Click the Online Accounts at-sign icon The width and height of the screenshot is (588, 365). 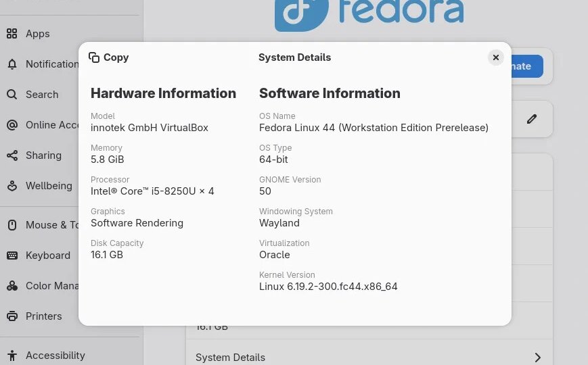[x=12, y=125]
